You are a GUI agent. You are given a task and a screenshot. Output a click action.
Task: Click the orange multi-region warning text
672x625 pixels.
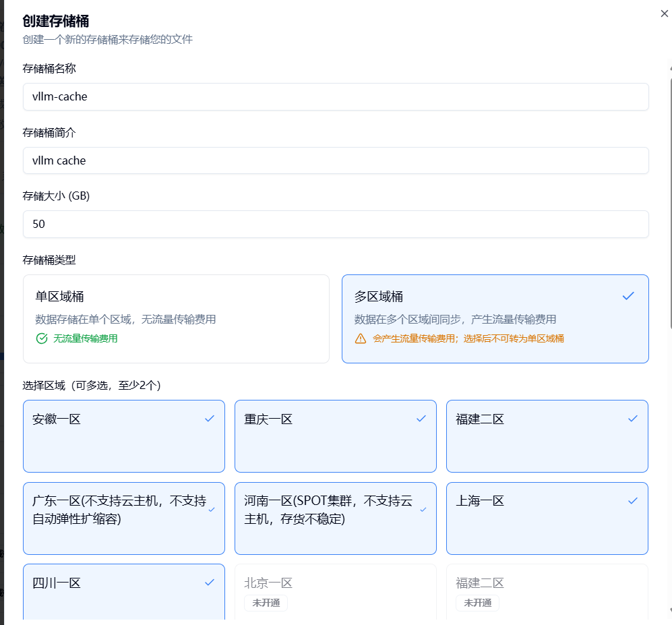tap(468, 338)
